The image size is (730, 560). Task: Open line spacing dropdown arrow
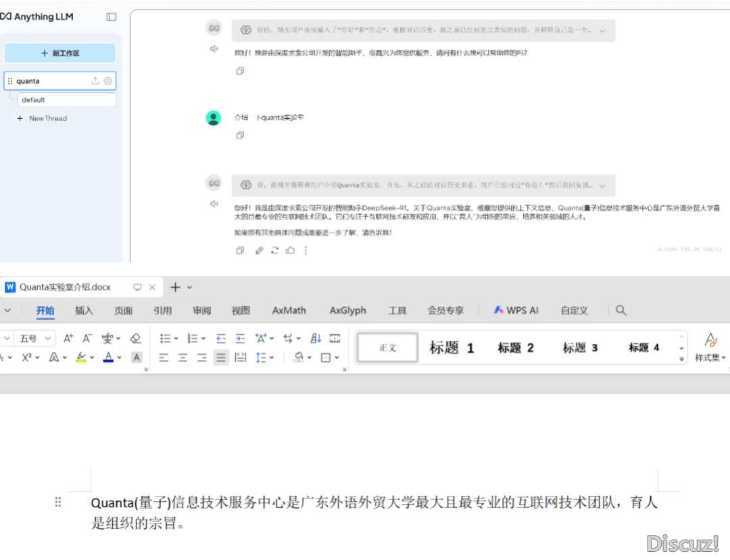tap(272, 357)
